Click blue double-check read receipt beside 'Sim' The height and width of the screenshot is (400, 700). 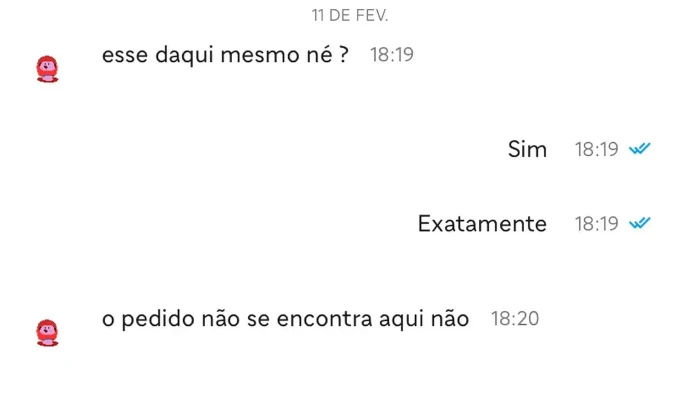(x=640, y=149)
